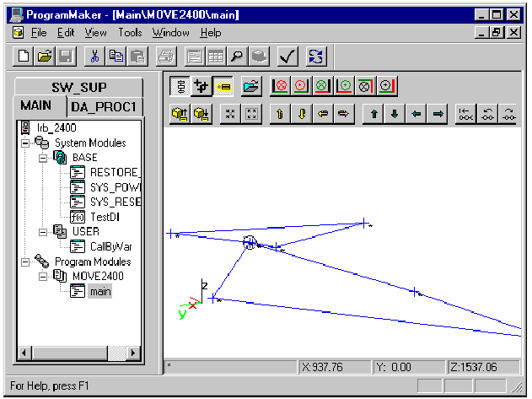Click the teal down arrow icon
The image size is (532, 399).
point(395,114)
